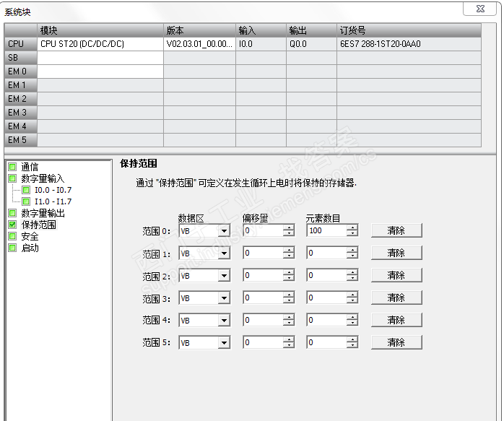Click the I0.0 input address cell
The height and width of the screenshot is (421, 504).
(261, 44)
